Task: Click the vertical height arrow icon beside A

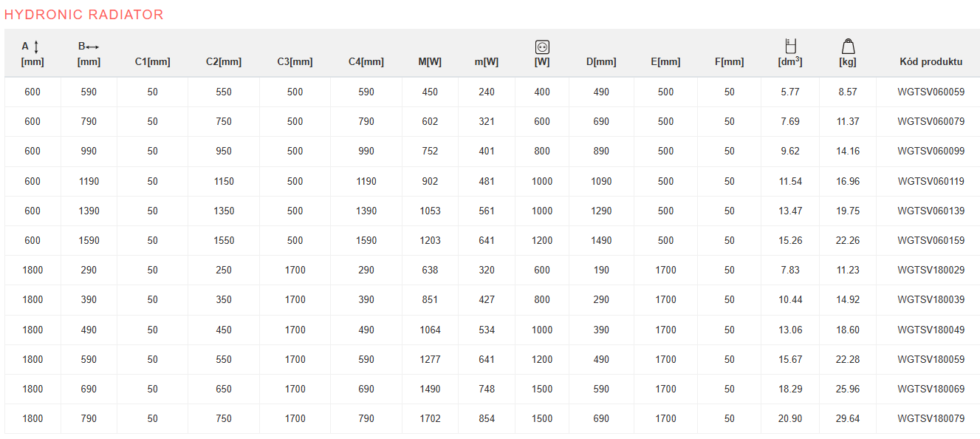Action: 36,47
